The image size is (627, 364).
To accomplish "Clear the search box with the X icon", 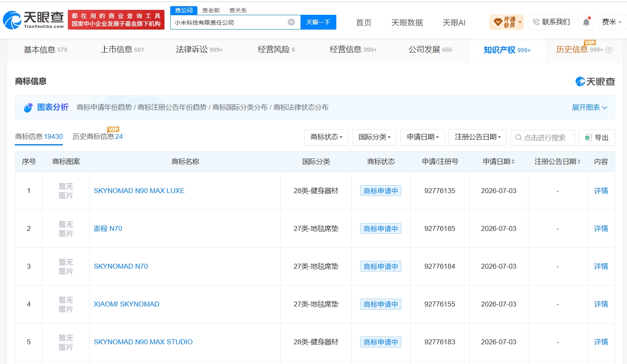I will (x=291, y=22).
